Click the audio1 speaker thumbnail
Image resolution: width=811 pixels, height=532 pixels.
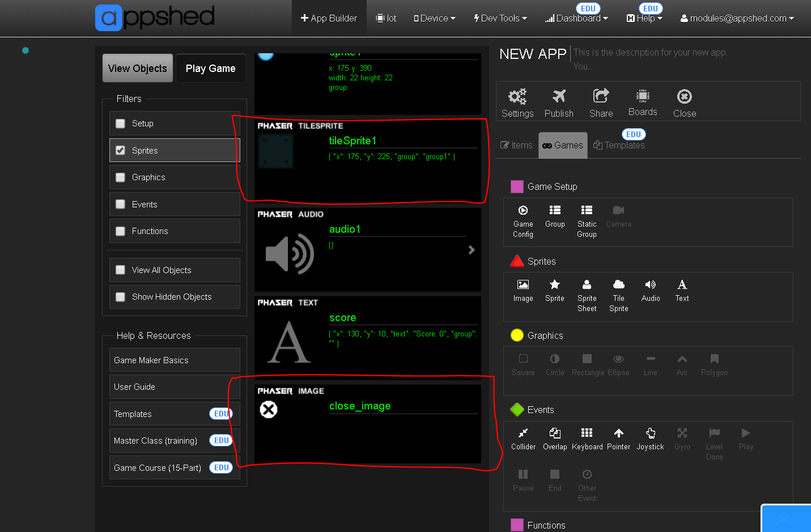click(290, 253)
